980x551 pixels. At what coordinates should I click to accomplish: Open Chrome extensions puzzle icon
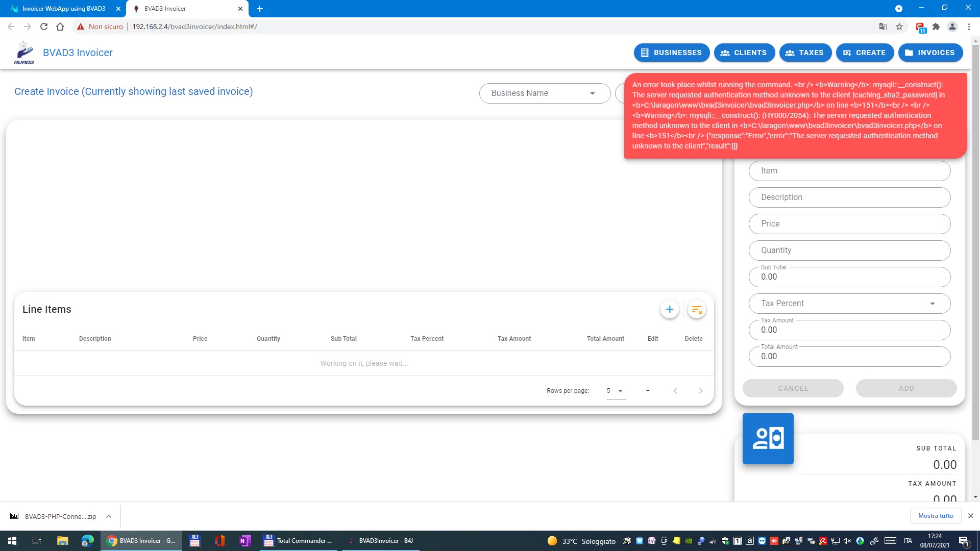coord(936,27)
